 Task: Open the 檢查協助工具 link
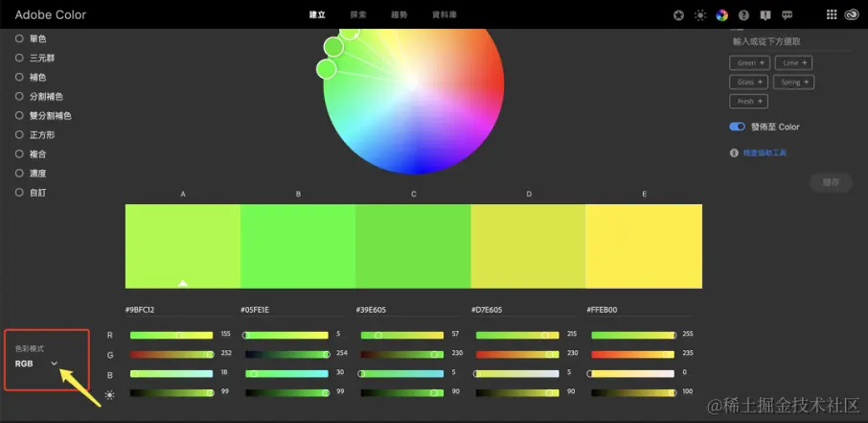coord(765,153)
